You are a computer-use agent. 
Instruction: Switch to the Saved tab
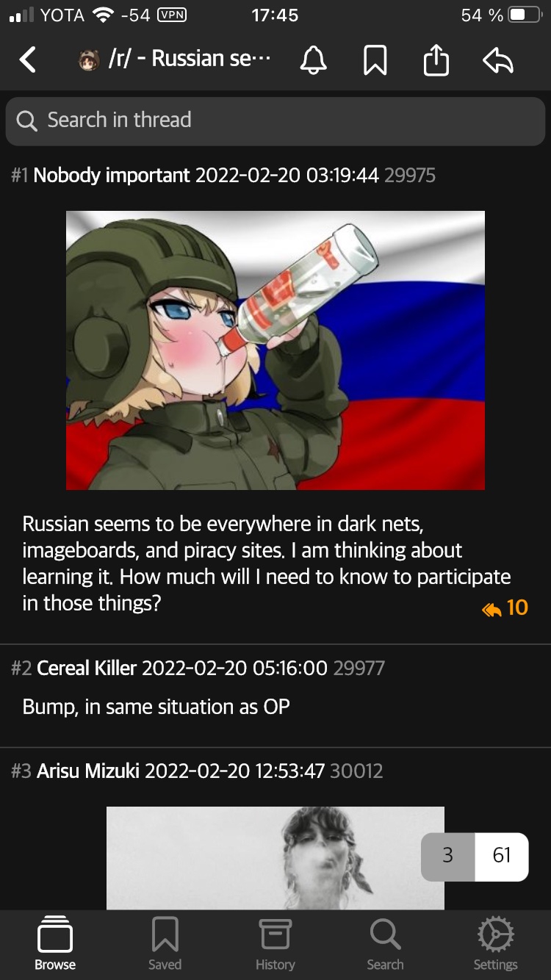click(x=165, y=944)
